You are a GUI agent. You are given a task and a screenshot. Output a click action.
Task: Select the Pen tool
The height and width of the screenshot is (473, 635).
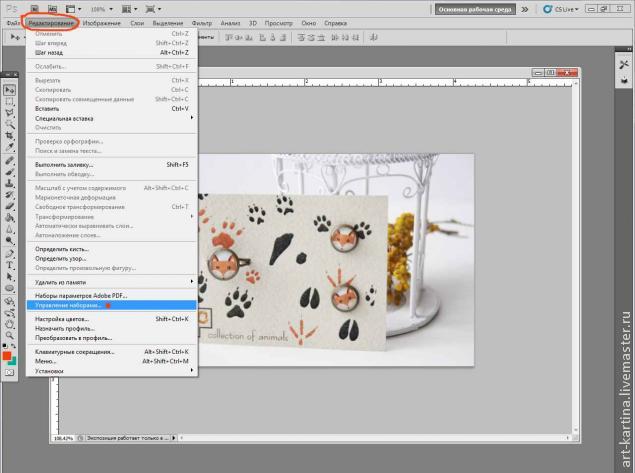[9, 254]
